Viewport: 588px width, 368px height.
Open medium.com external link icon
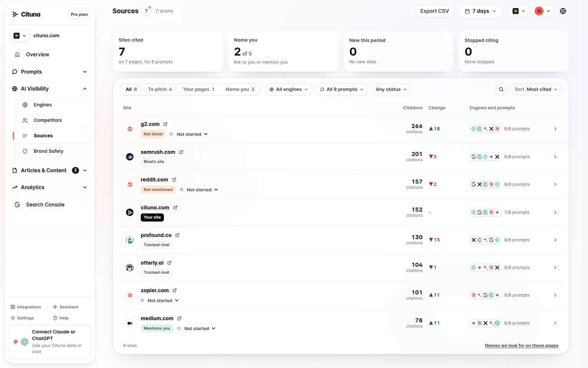pos(179,318)
